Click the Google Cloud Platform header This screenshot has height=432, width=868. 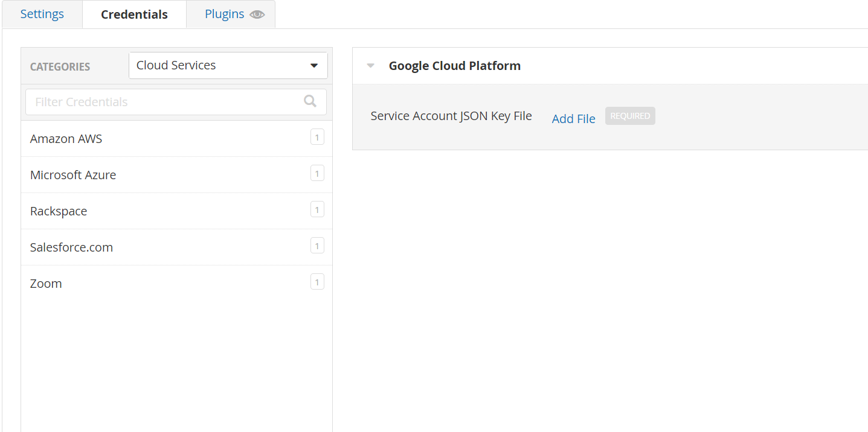click(x=455, y=66)
